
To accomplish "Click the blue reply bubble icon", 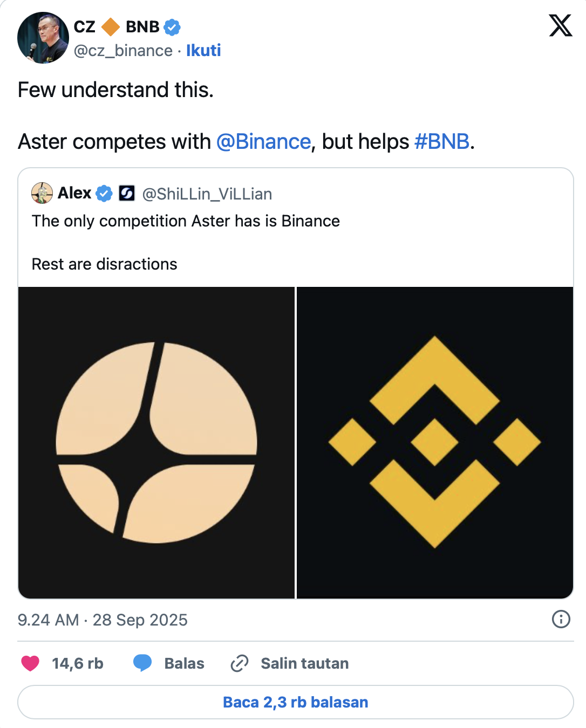I will (x=142, y=663).
